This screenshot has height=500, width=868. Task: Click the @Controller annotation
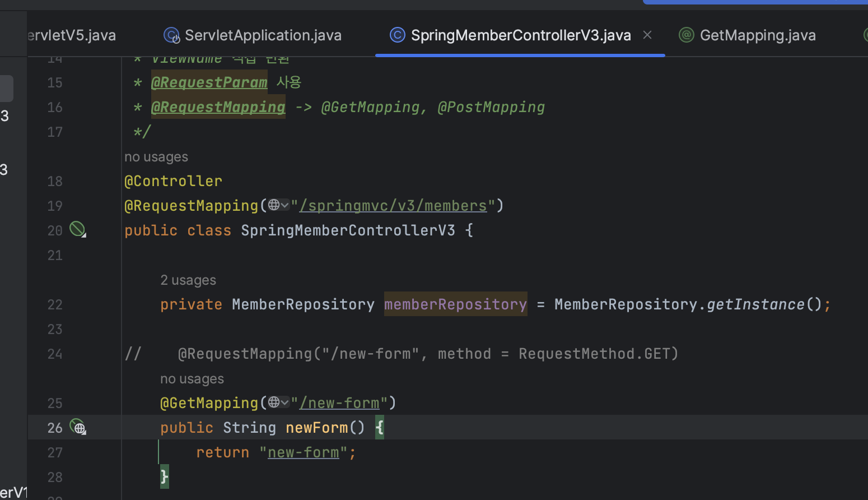(x=173, y=181)
